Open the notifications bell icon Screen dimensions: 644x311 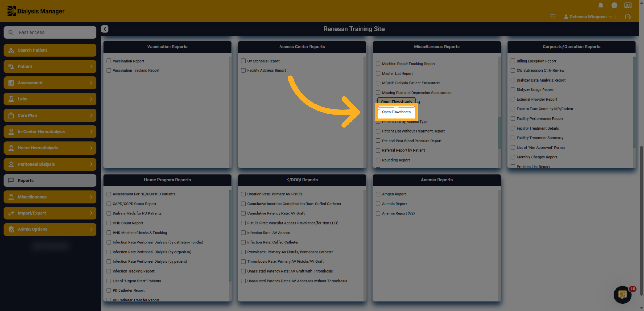tap(601, 5)
